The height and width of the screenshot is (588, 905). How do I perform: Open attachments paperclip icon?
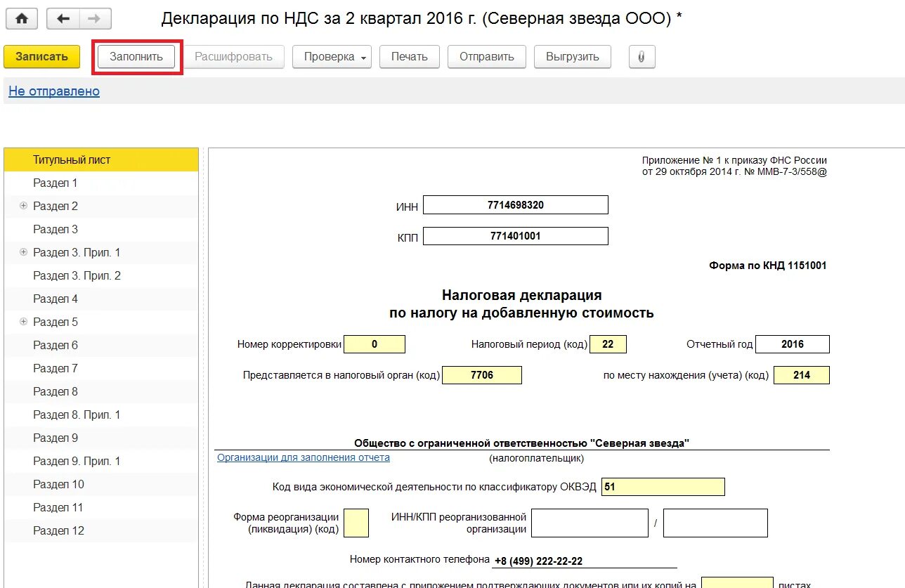(642, 57)
